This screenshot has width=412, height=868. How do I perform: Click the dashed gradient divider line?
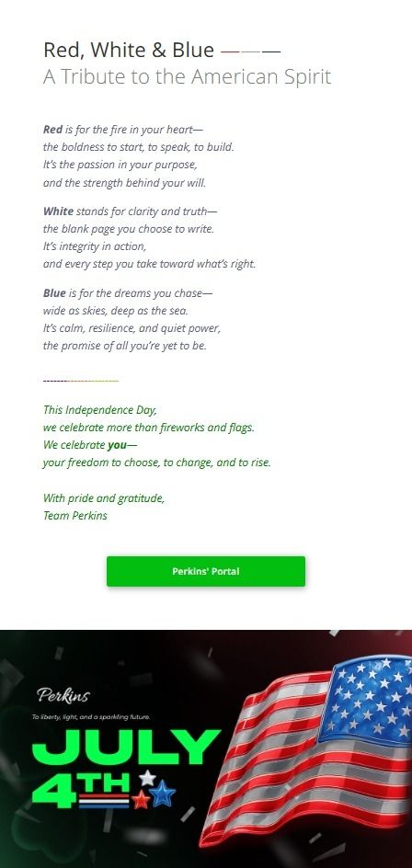(x=81, y=381)
